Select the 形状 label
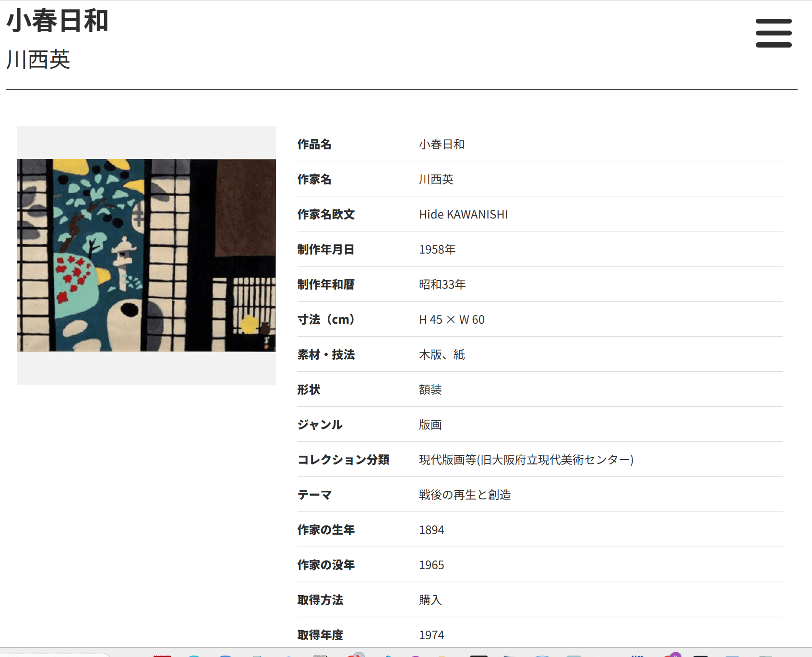The height and width of the screenshot is (657, 812). coord(309,389)
